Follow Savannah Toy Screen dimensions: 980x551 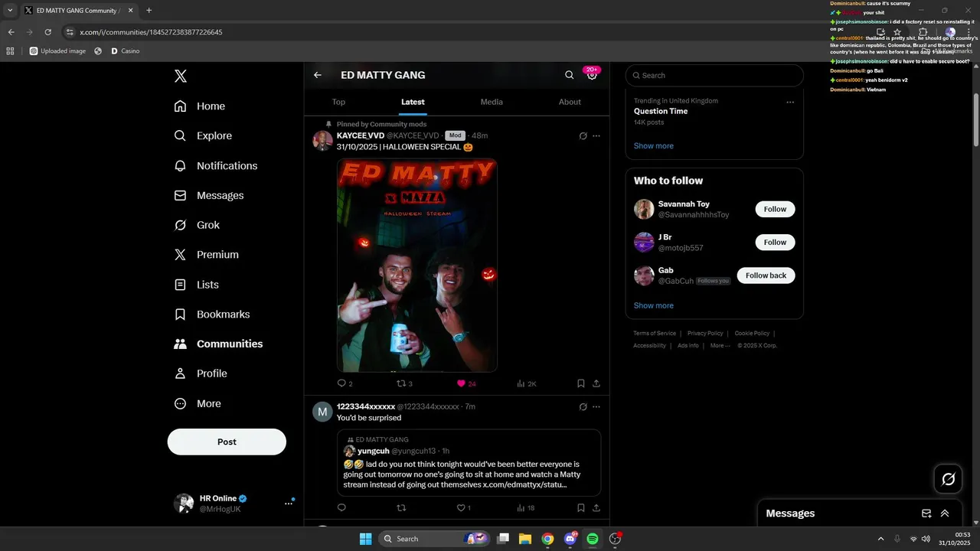pos(775,209)
